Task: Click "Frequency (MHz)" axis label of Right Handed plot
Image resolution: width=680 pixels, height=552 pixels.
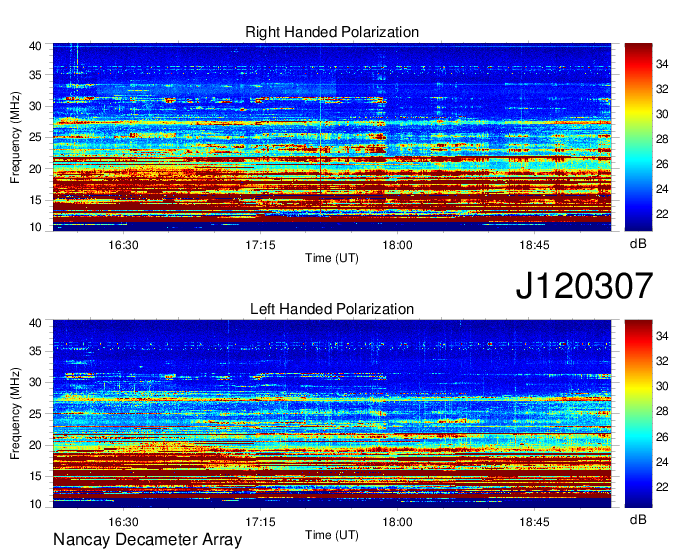Action: tap(15, 137)
